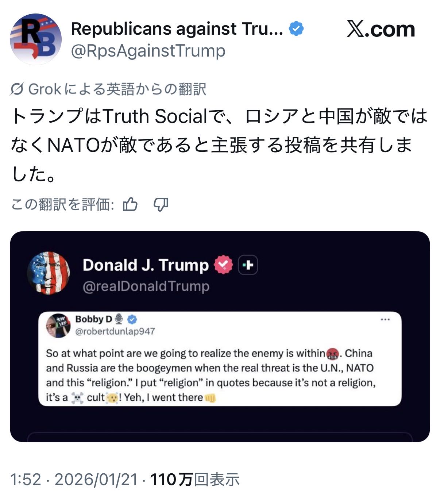The height and width of the screenshot is (504, 440).
Task: Click the red verified badge on Trump's name
Action: [x=223, y=265]
